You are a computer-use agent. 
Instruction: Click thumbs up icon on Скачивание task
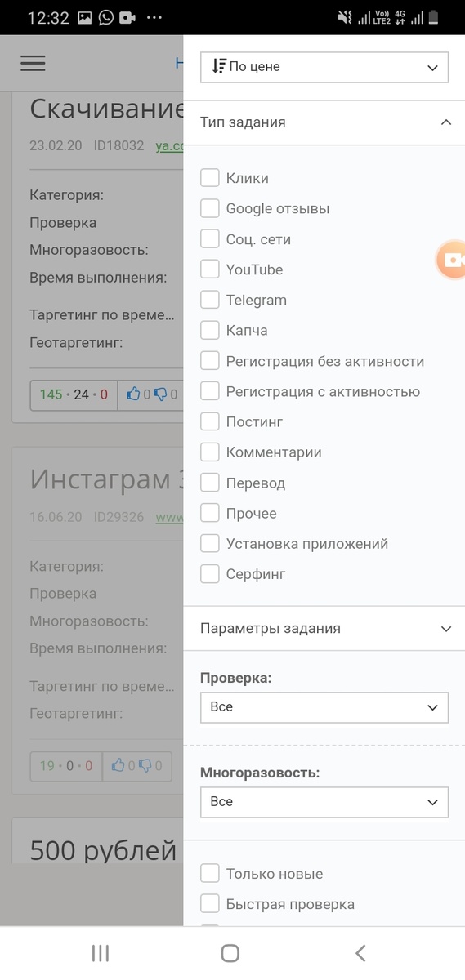click(133, 394)
